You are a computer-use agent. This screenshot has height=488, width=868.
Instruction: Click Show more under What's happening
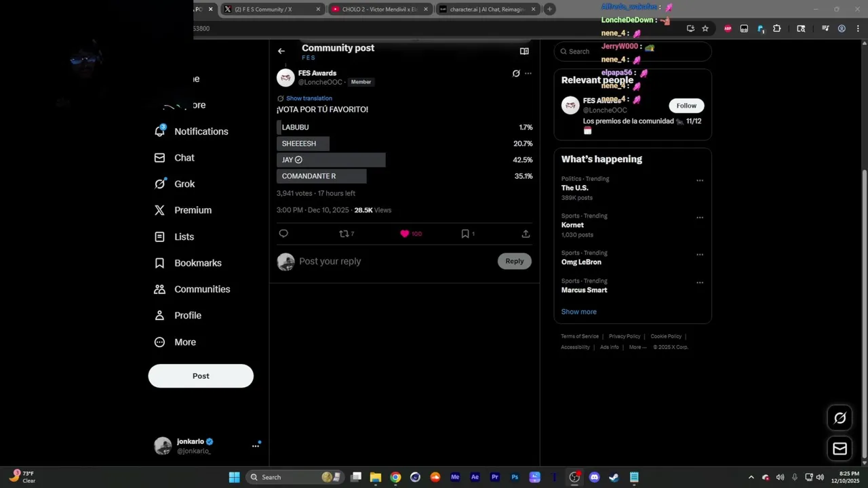pos(578,312)
